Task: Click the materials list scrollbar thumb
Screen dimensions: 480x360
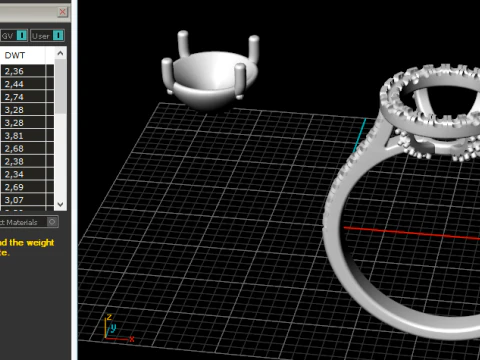Action: tap(60, 87)
